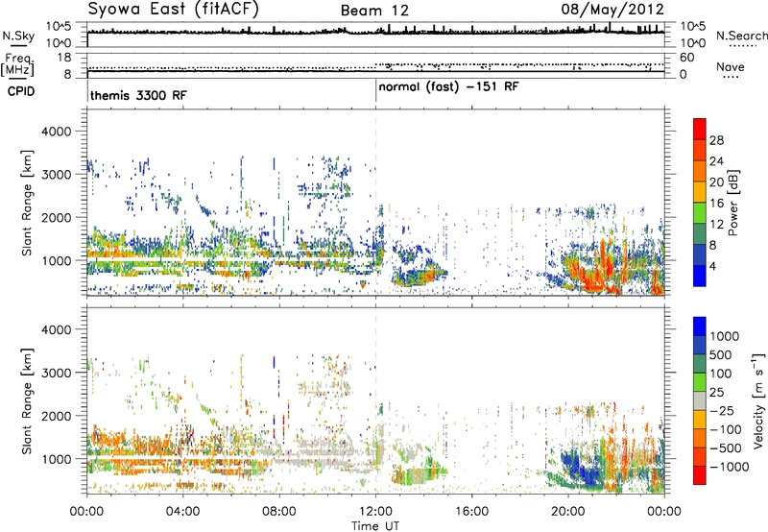Select 'normal (fast) -151 RF' CPID text
768x532 pixels.
click(x=448, y=87)
